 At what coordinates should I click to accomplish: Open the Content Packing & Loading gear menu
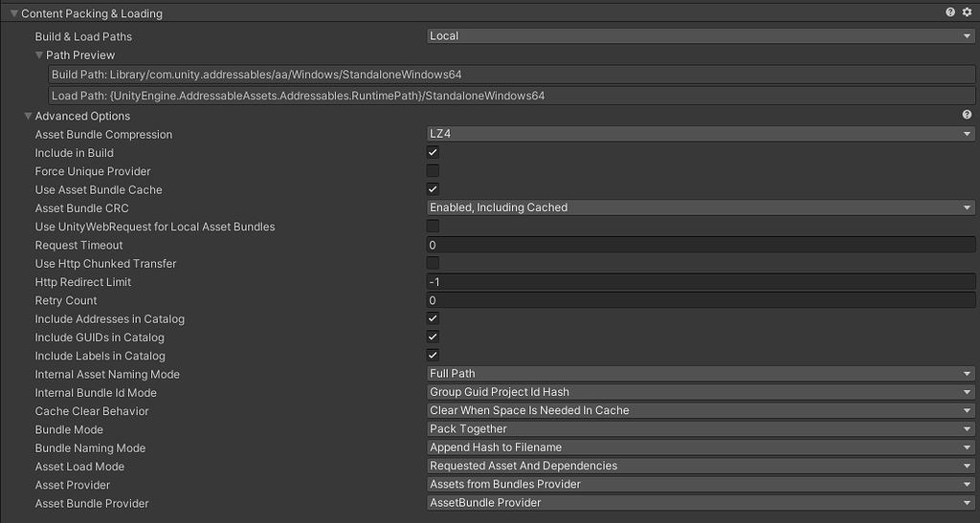967,13
